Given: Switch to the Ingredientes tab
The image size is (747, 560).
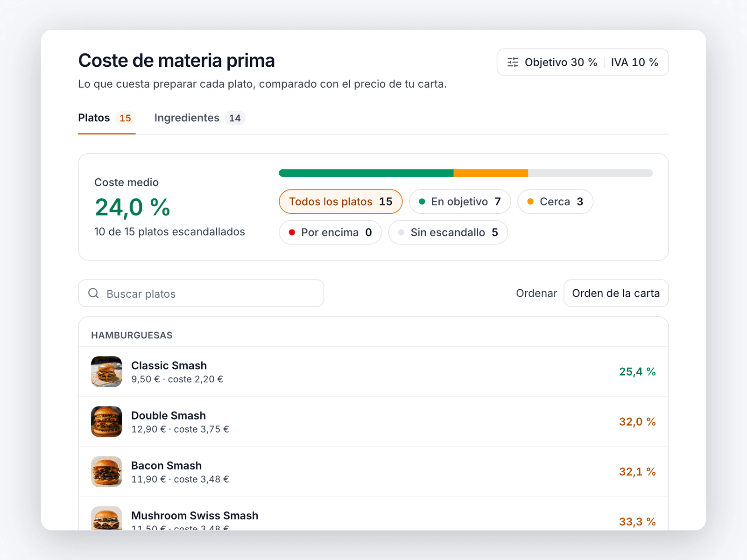Looking at the screenshot, I should (200, 118).
